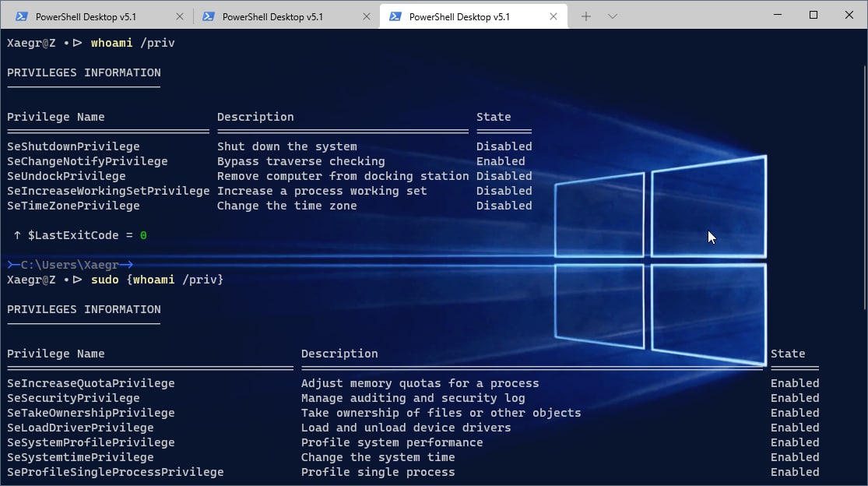The width and height of the screenshot is (868, 486).
Task: Click 'Remove computer from docking station' text
Action: [x=343, y=176]
